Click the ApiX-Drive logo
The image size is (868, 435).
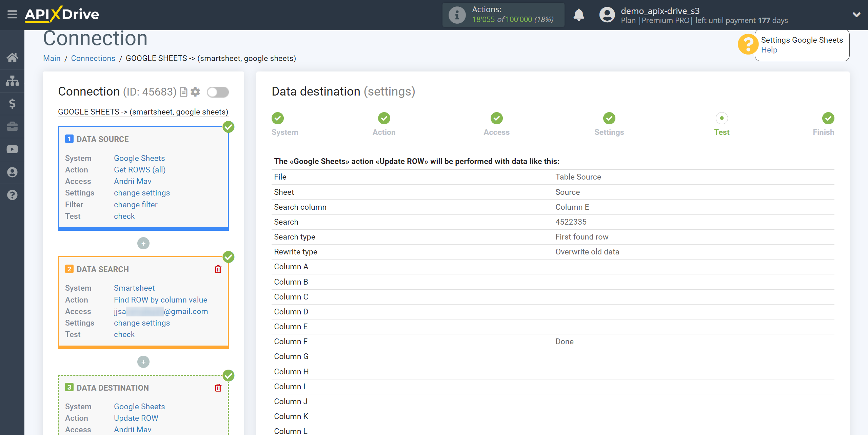62,14
